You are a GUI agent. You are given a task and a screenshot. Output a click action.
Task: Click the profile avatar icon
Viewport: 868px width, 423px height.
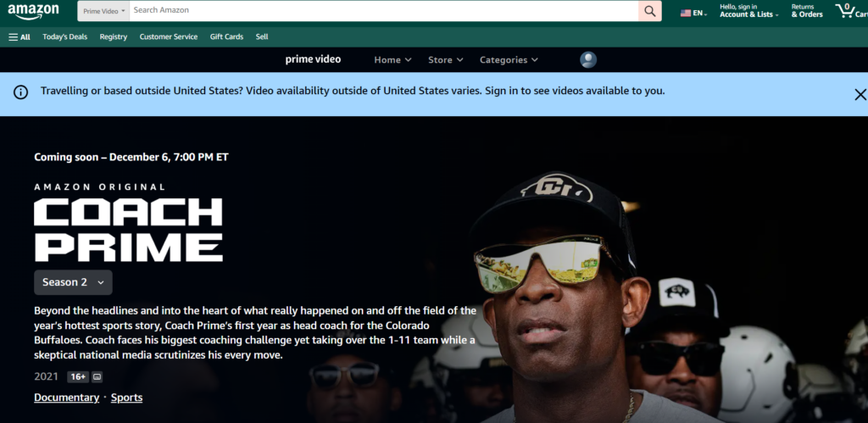(588, 60)
